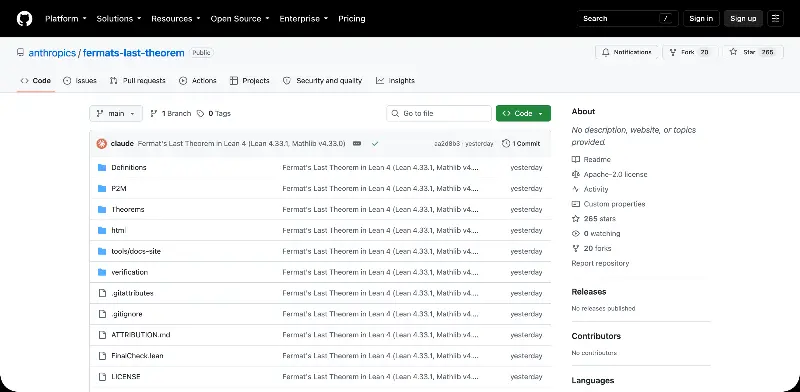The width and height of the screenshot is (800, 392).
Task: Open the P2M folder
Action: (119, 188)
